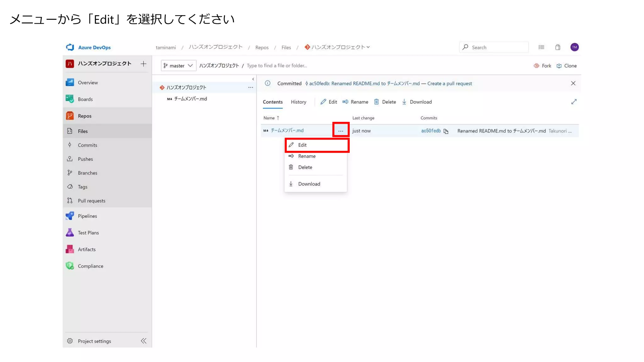This screenshot has height=362, width=644.
Task: Open Artifacts from the sidebar
Action: [x=107, y=249]
